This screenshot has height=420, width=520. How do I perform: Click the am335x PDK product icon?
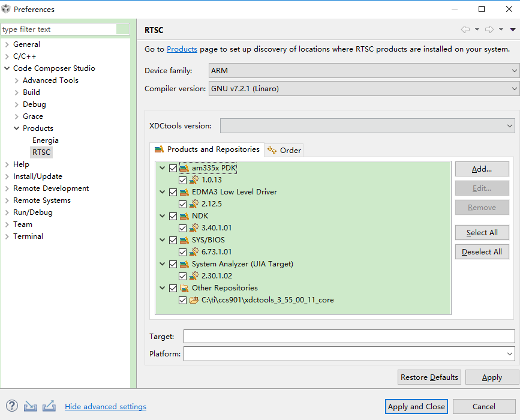point(184,168)
